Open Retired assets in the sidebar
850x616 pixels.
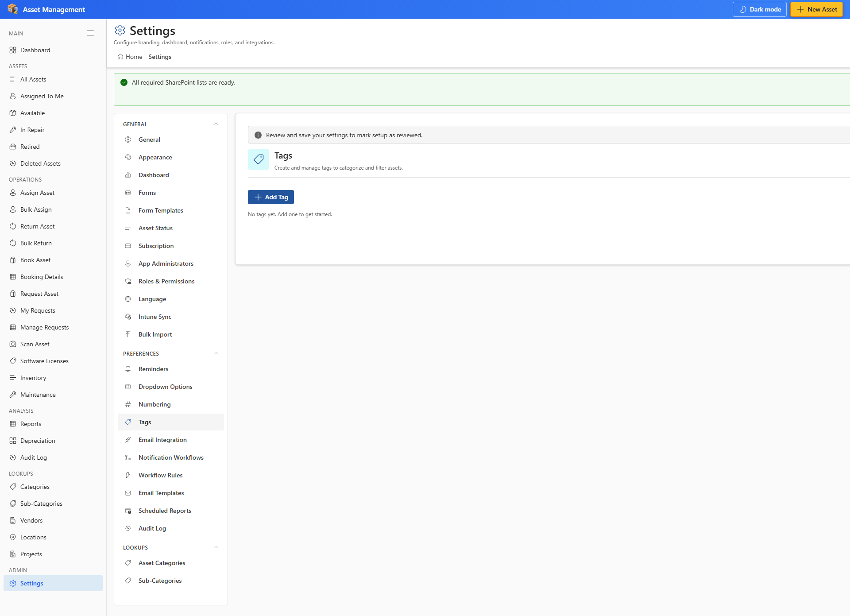click(x=53, y=147)
